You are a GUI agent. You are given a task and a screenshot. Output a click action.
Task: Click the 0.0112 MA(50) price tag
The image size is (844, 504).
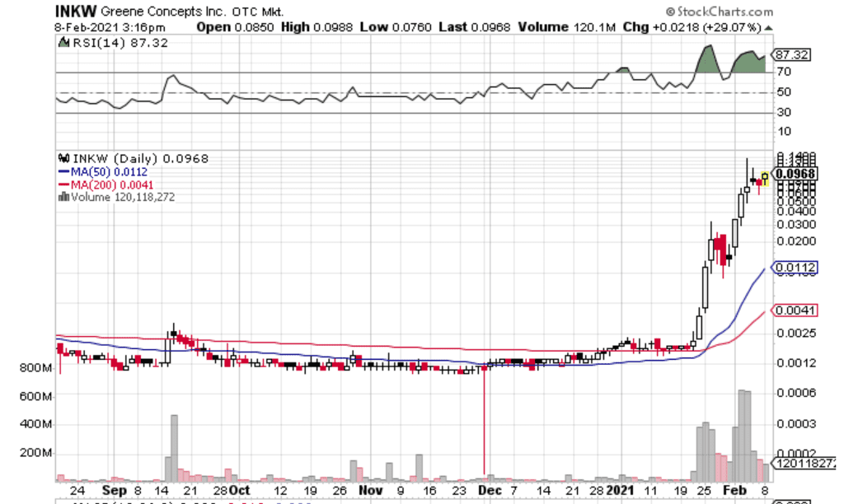[795, 268]
